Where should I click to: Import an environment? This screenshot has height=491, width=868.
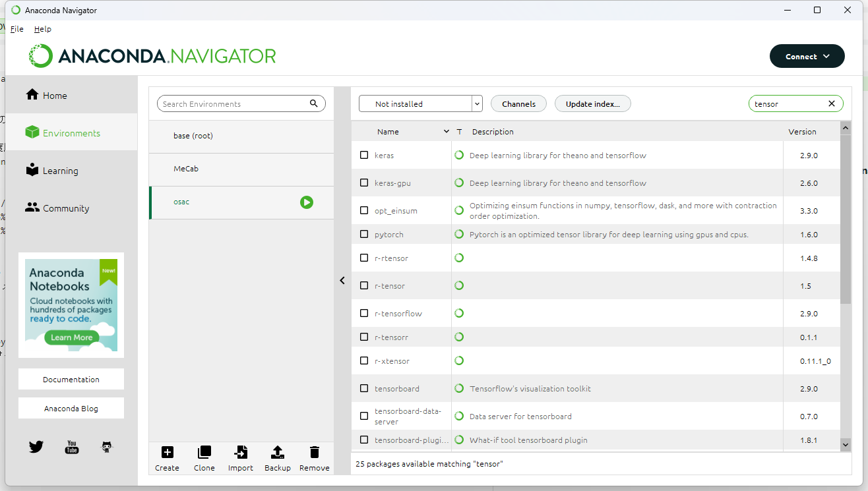(x=241, y=458)
